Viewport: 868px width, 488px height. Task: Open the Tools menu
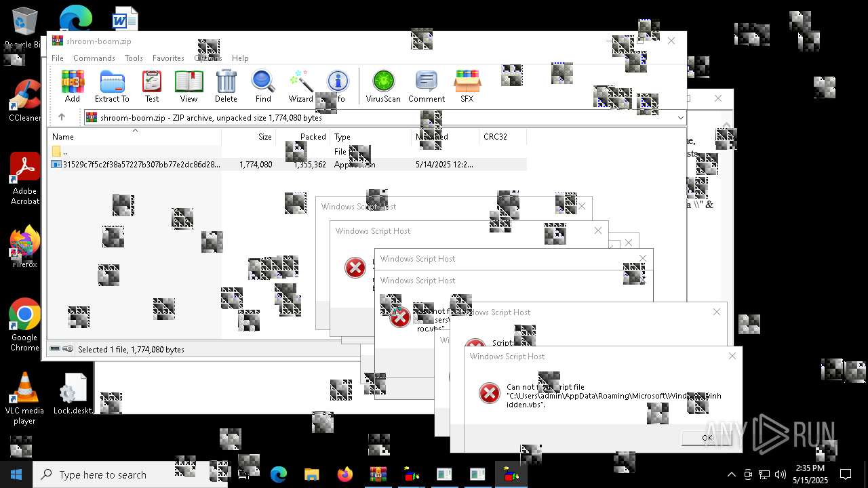(x=134, y=58)
